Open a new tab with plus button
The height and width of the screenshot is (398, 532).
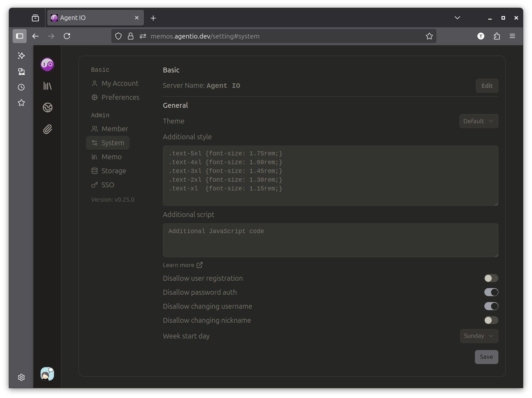pos(153,18)
